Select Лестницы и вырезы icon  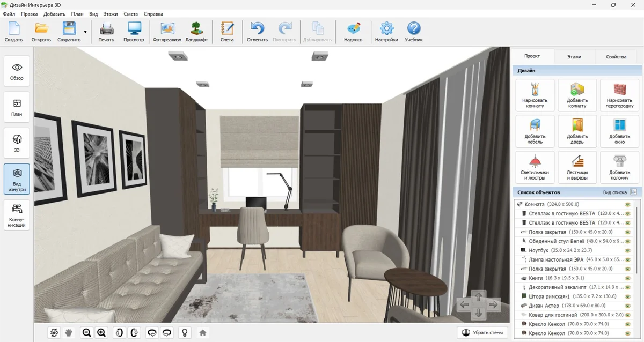coord(577,167)
